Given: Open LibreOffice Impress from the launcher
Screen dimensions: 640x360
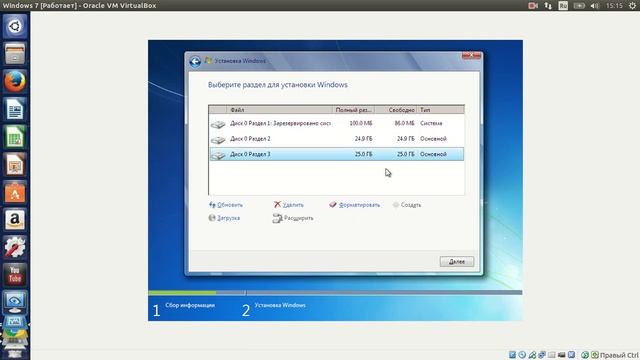Looking at the screenshot, I should point(15,164).
